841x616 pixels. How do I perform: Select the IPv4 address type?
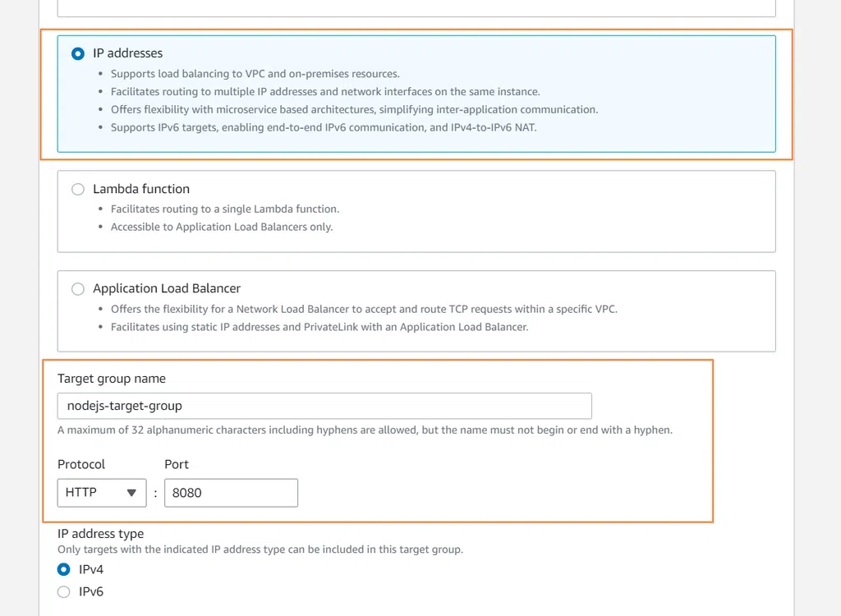(64, 569)
